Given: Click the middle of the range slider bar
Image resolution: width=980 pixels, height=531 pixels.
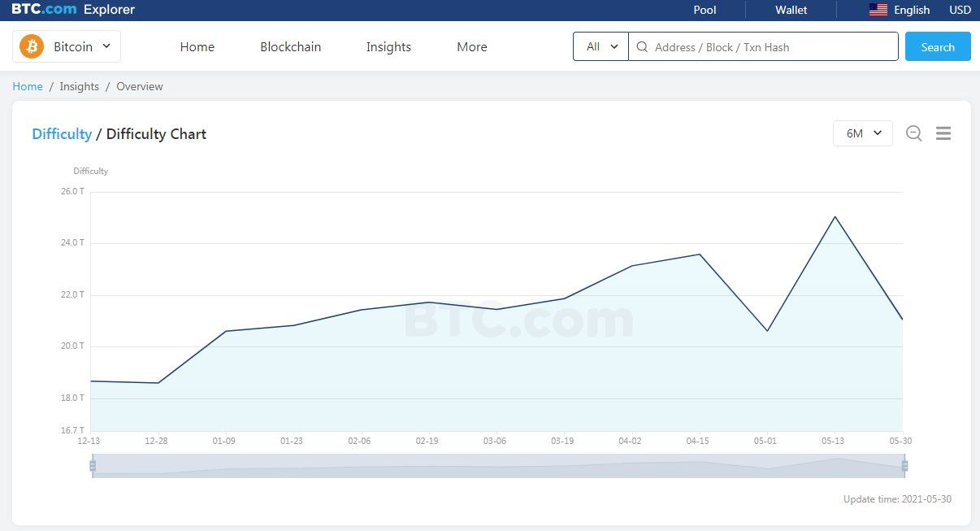Looking at the screenshot, I should (x=498, y=466).
